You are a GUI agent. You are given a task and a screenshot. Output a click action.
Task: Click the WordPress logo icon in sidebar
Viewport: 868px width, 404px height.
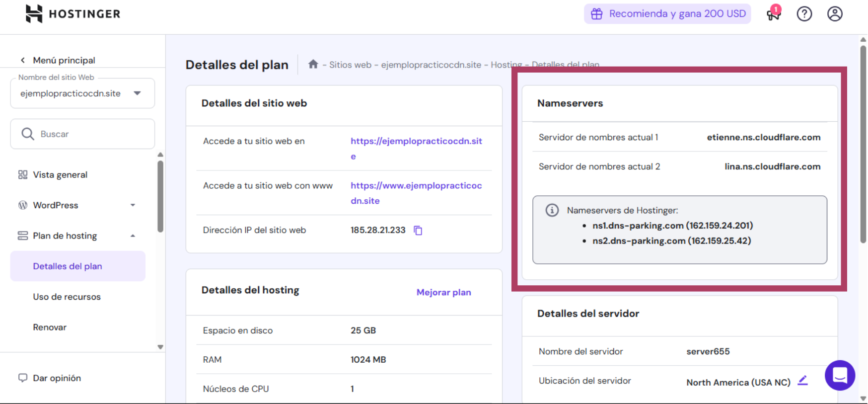coord(23,205)
